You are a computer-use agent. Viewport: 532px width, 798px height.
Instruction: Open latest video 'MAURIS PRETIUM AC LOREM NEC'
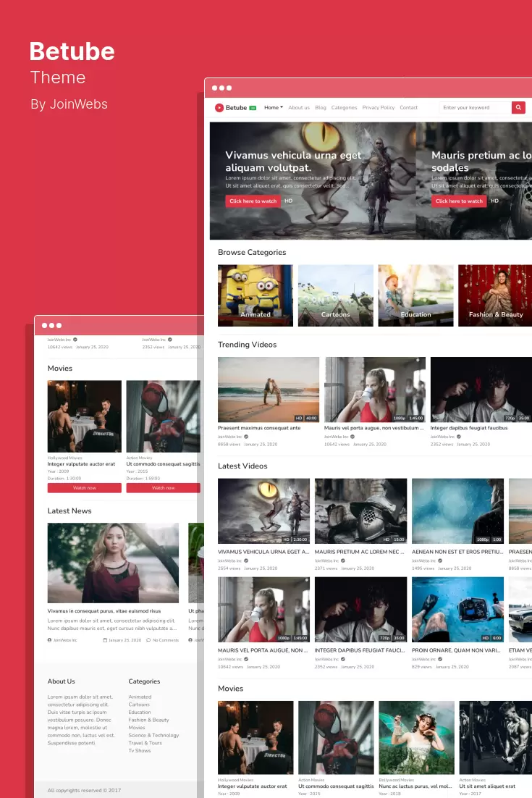(360, 552)
